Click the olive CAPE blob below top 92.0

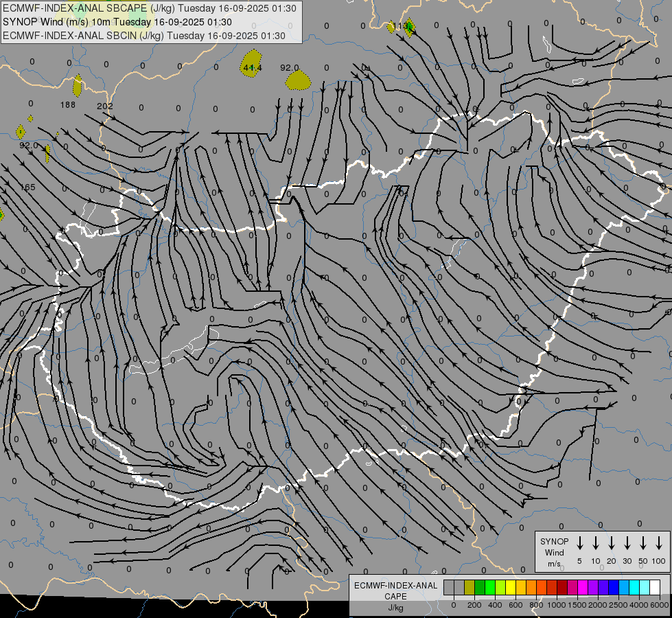[298, 80]
